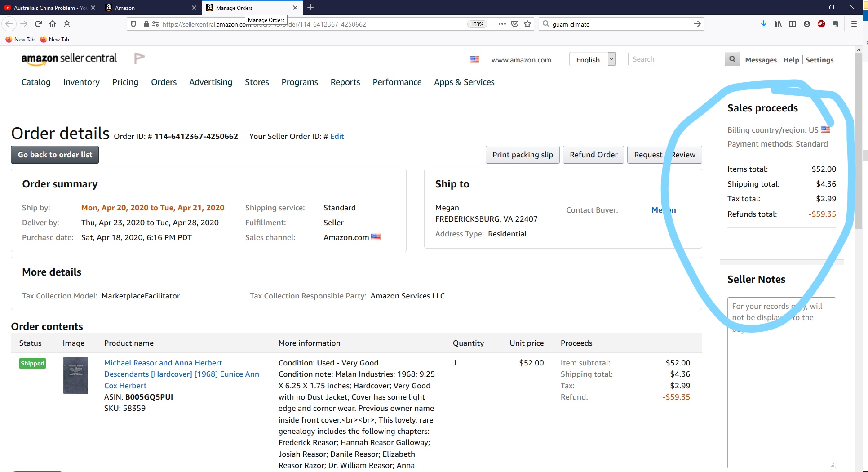868x472 pixels.
Task: Click the first New Tab bookmark
Action: coord(20,39)
